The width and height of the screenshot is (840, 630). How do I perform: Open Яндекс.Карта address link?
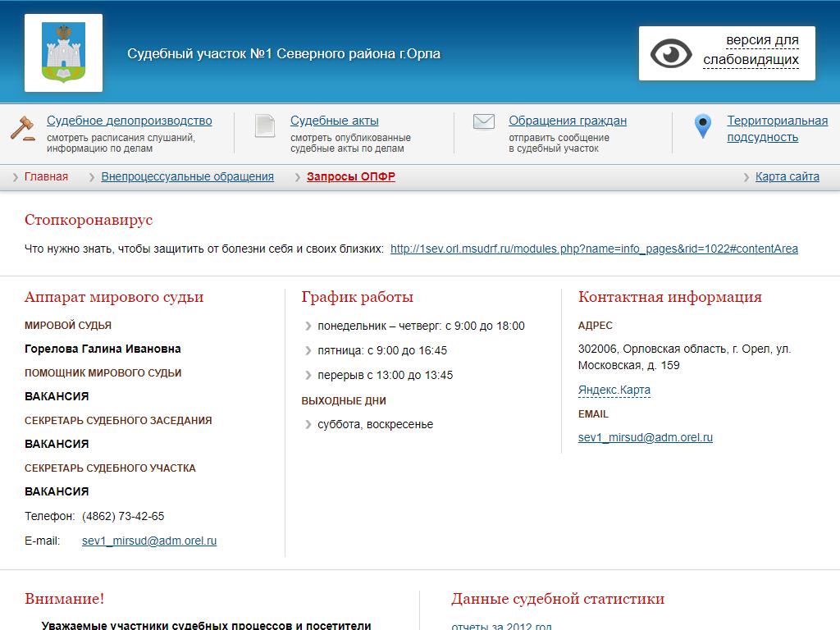[614, 390]
